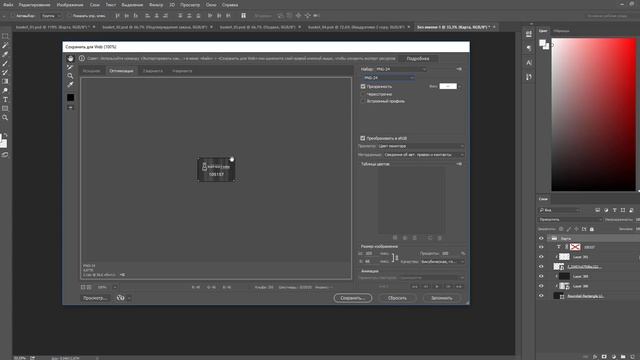Image resolution: width=640 pixels, height=360 pixels.
Task: Switch to the 4-Up tab
Action: pos(182,71)
